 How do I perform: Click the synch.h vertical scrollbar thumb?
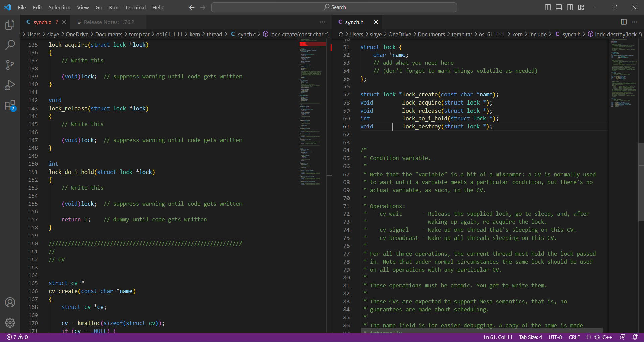pyautogui.click(x=641, y=182)
